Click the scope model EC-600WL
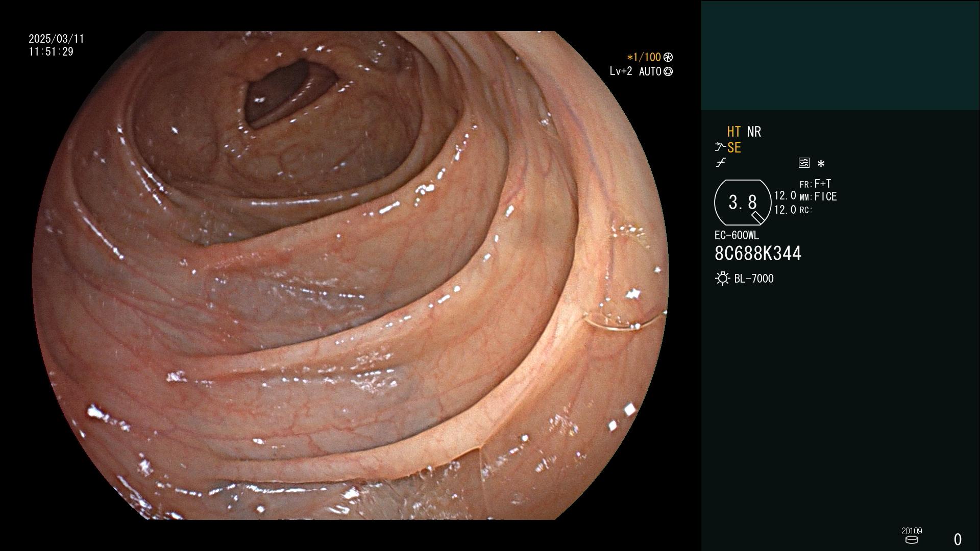980x551 pixels. point(737,235)
